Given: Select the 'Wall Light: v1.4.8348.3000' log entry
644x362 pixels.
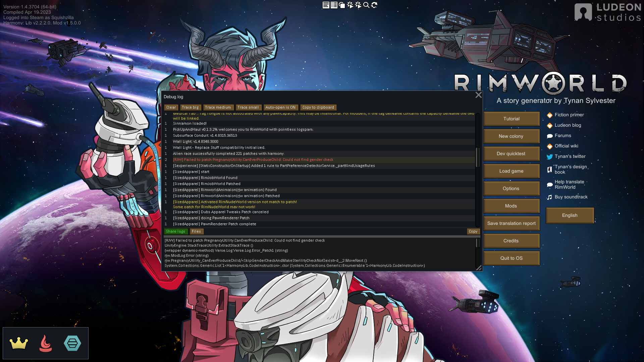Looking at the screenshot, I should tap(319, 142).
